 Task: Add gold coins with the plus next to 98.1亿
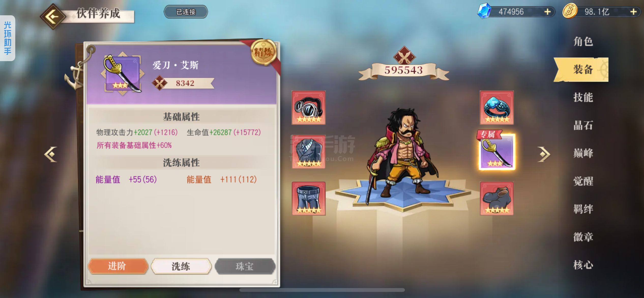click(x=633, y=12)
